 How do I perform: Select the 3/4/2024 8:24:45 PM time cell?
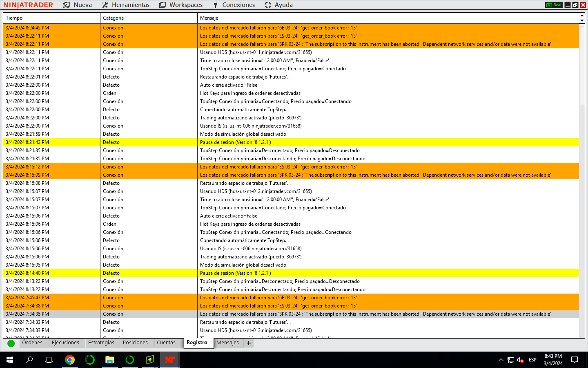[51, 28]
